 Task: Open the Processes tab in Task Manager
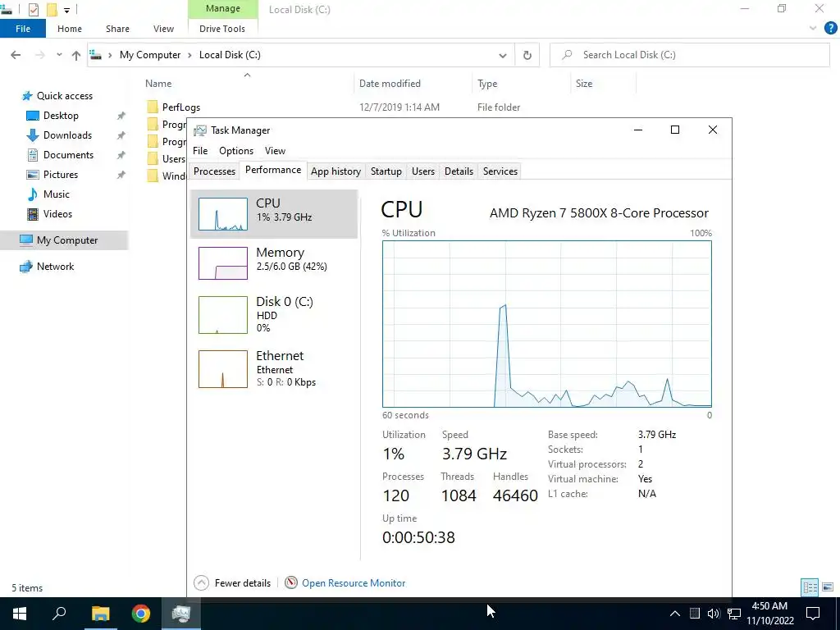coord(214,171)
